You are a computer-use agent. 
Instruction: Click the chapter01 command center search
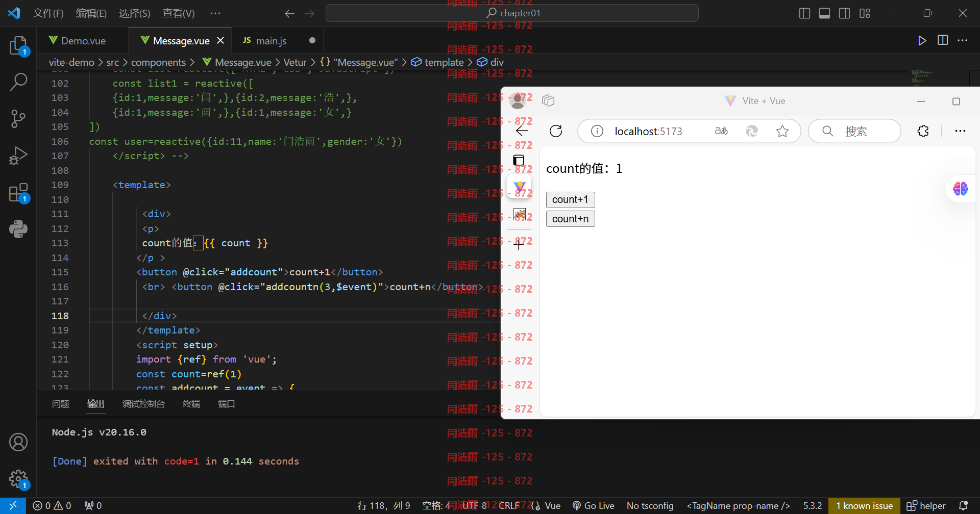tap(512, 13)
